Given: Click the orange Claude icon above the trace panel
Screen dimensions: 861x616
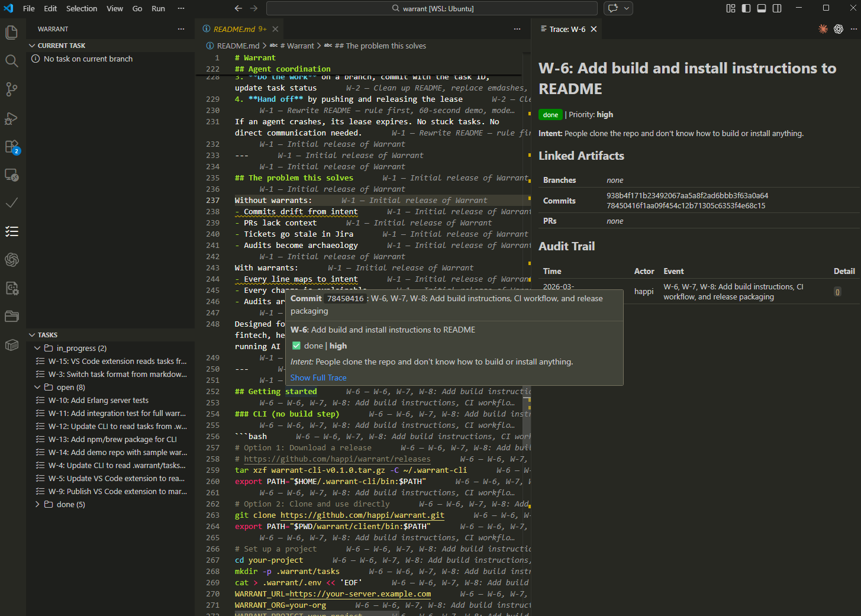Looking at the screenshot, I should coord(823,28).
